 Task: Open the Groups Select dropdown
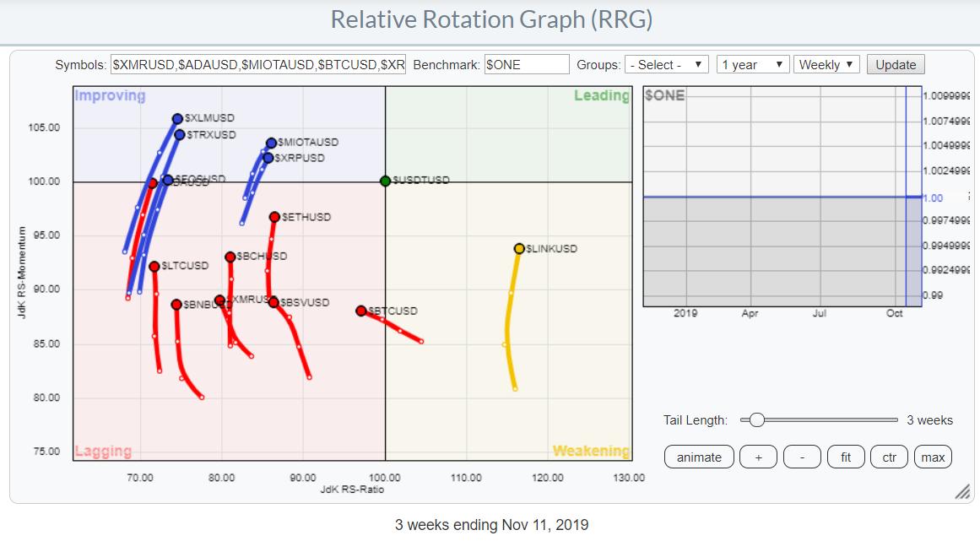point(666,65)
